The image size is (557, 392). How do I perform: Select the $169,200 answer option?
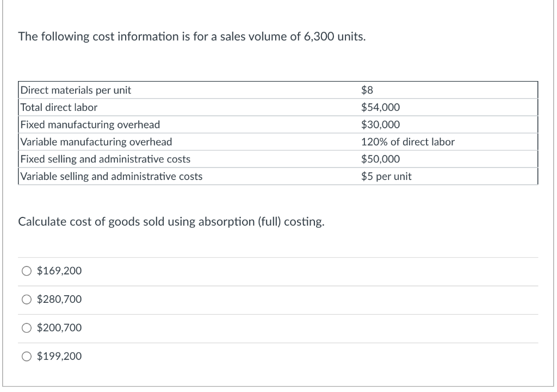pyautogui.click(x=59, y=270)
